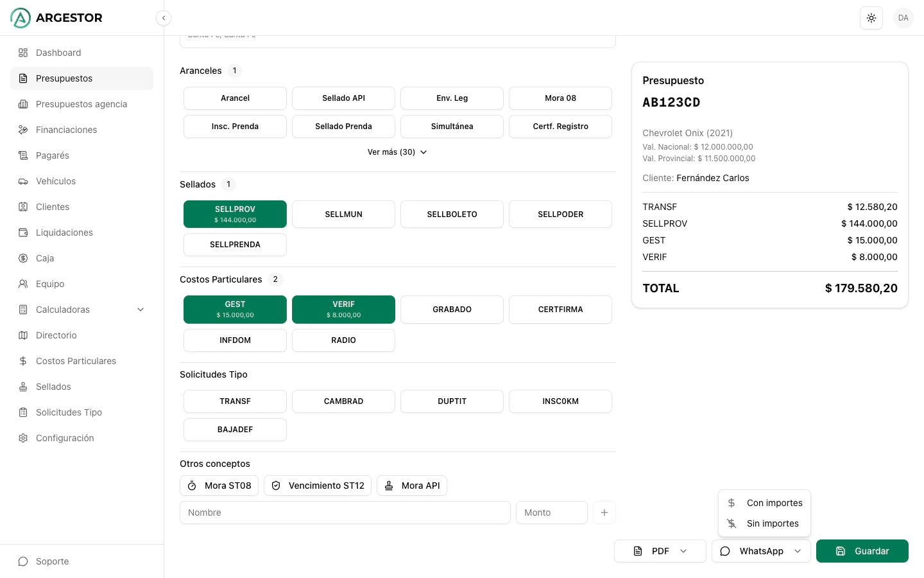This screenshot has width=924, height=578.
Task: Choose Sin importes option
Action: point(764,523)
